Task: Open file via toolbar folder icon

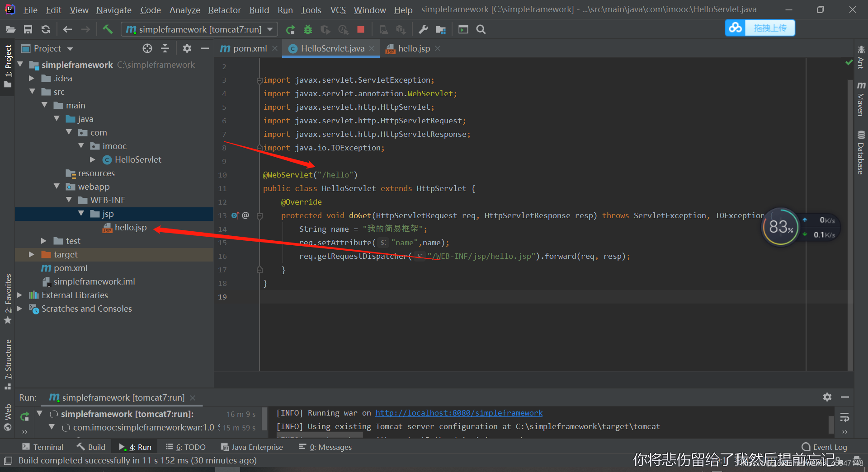Action: pos(10,29)
